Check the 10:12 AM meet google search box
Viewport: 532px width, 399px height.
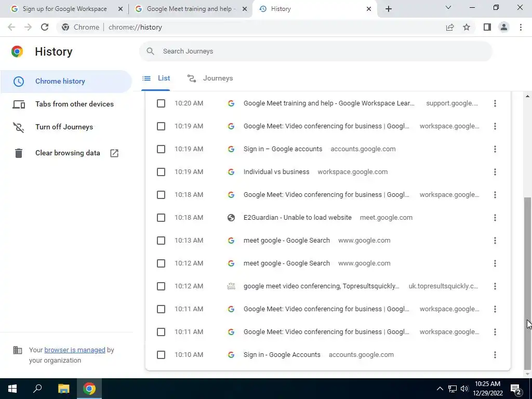(x=161, y=263)
